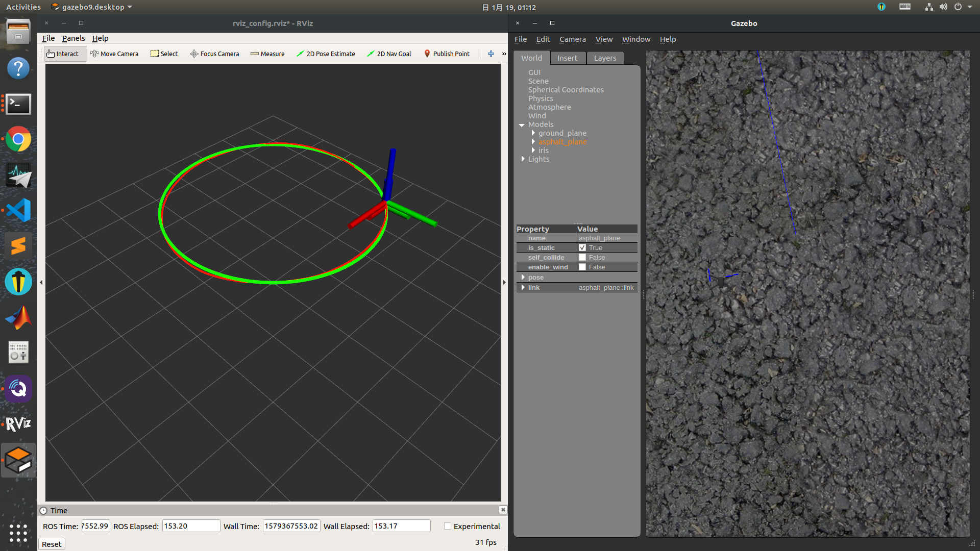The width and height of the screenshot is (980, 551).
Task: Choose the Measure tool
Action: click(x=267, y=54)
